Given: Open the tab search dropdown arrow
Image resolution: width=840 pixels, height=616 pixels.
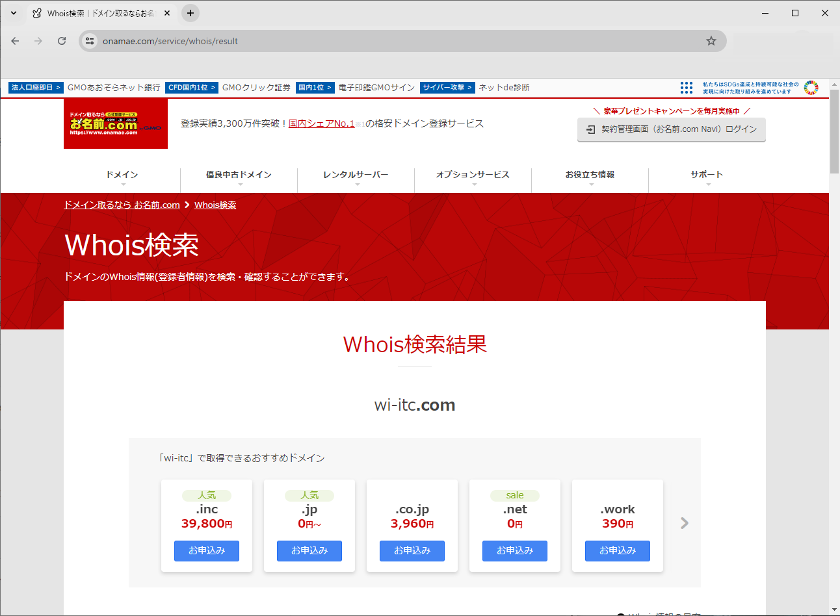Looking at the screenshot, I should [14, 13].
